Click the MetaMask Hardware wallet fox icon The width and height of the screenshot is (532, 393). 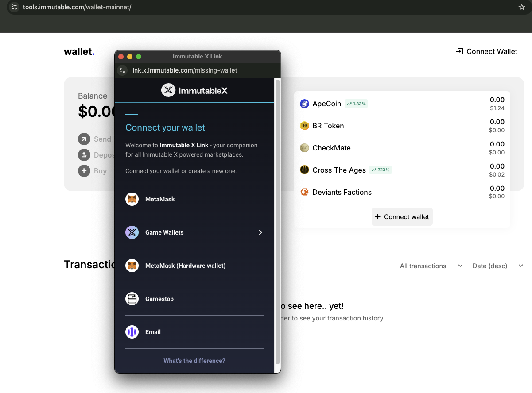[x=132, y=266]
